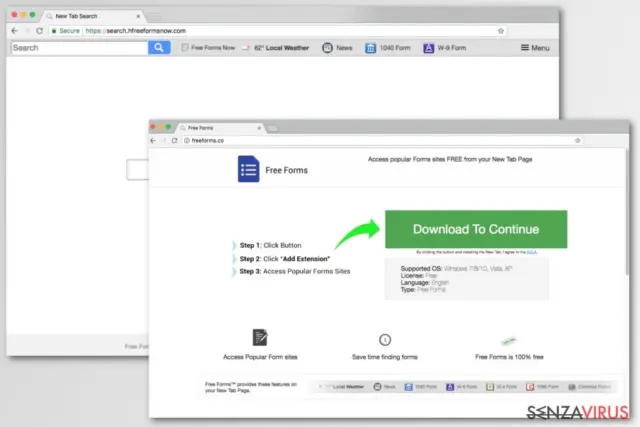Image resolution: width=640 pixels, height=427 pixels.
Task: Click 'Step 1: Click Button' text
Action: (271, 245)
